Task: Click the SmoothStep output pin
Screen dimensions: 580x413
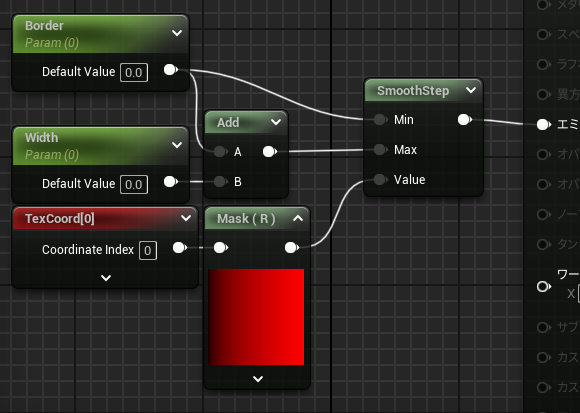Action: pyautogui.click(x=465, y=119)
